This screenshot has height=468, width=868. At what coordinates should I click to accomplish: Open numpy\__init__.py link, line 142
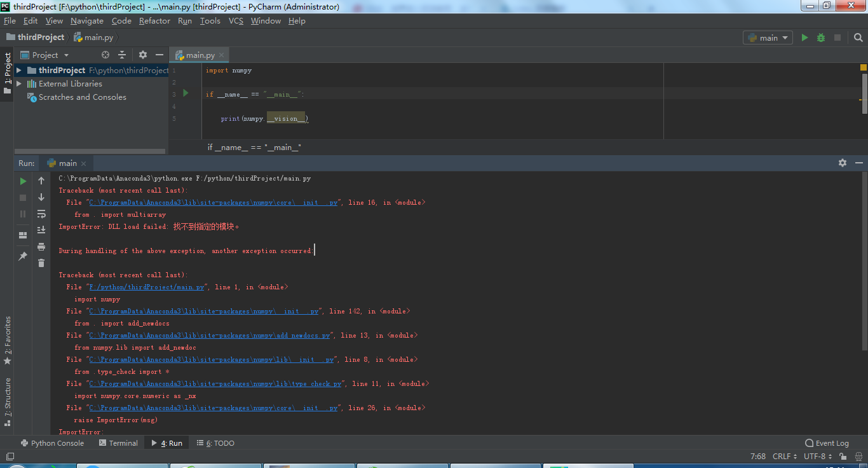[x=204, y=311]
